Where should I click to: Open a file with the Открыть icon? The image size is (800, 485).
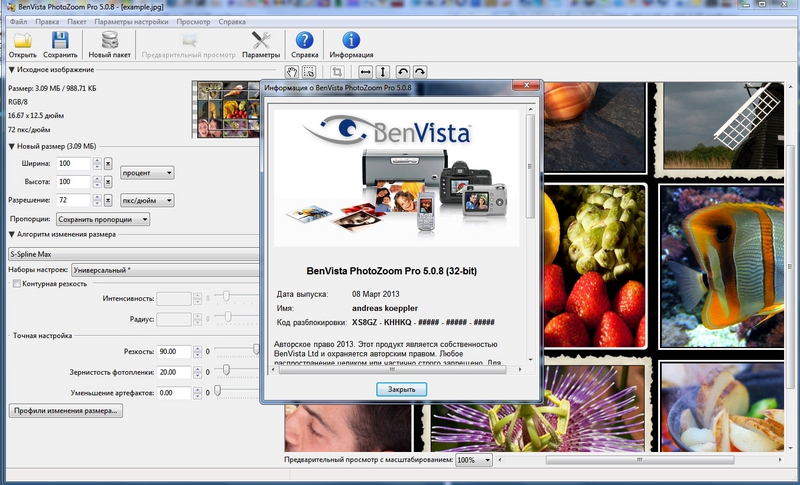click(22, 44)
